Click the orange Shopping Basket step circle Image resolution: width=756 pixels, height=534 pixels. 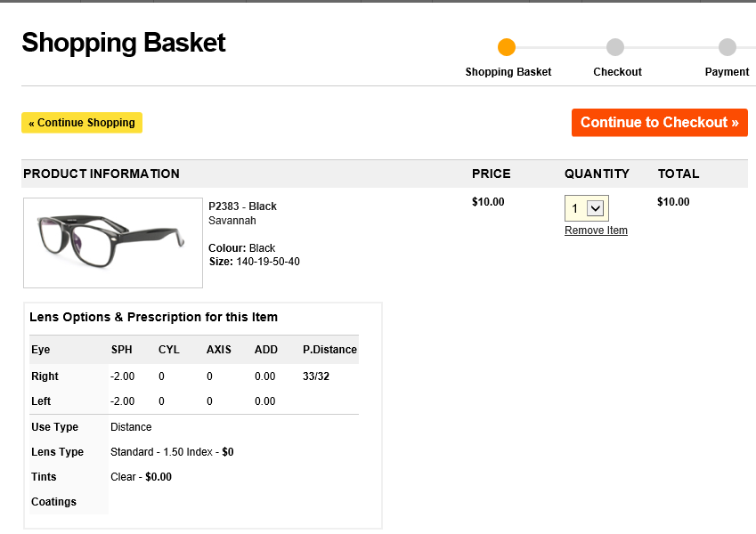click(x=507, y=47)
